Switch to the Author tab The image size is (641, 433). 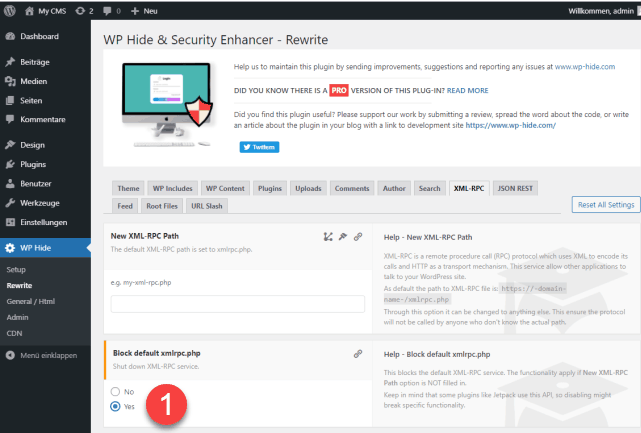point(394,188)
